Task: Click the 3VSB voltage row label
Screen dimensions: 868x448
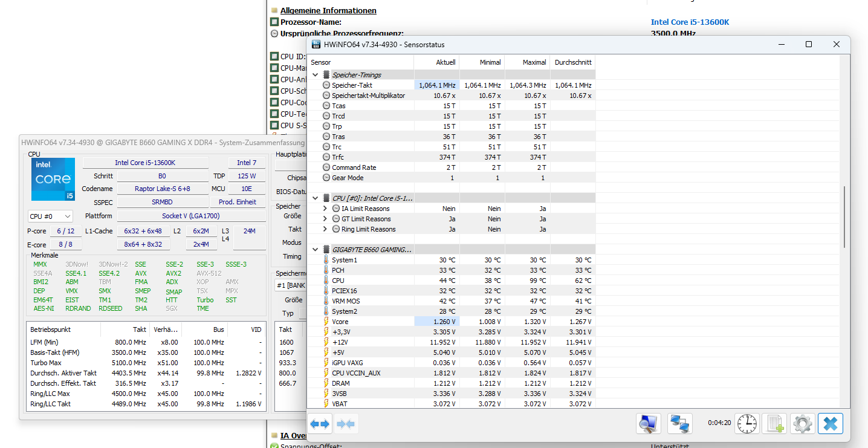Action: (339, 394)
